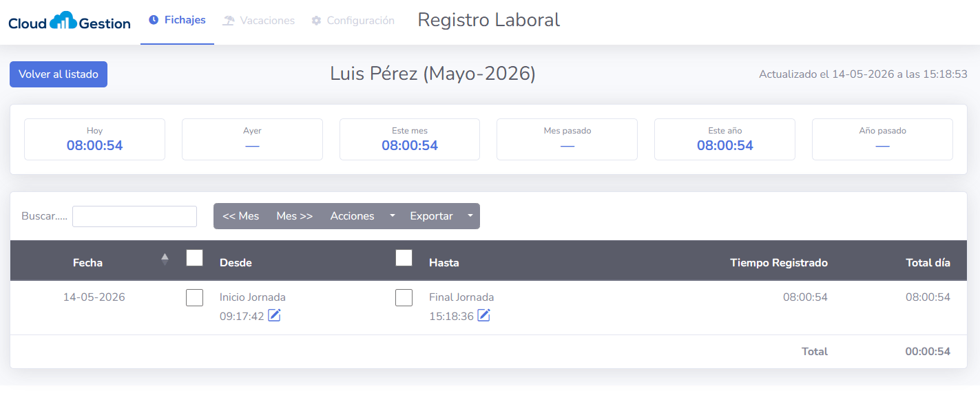Click the Volver al listado button
The height and width of the screenshot is (404, 980).
coord(59,74)
